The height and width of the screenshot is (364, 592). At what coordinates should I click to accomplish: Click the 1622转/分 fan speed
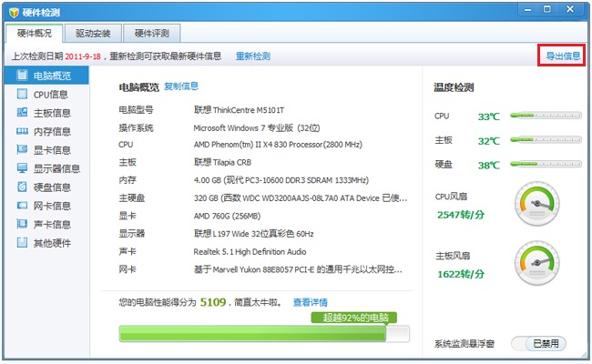click(x=461, y=274)
